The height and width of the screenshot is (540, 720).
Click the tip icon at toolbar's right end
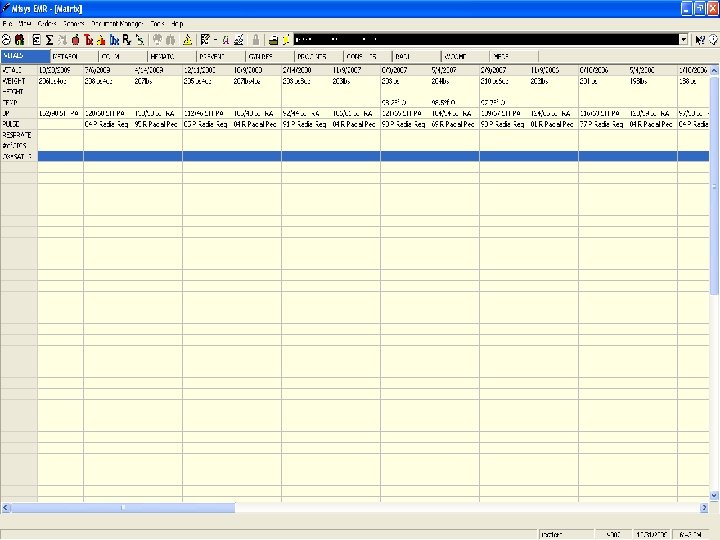click(714, 40)
